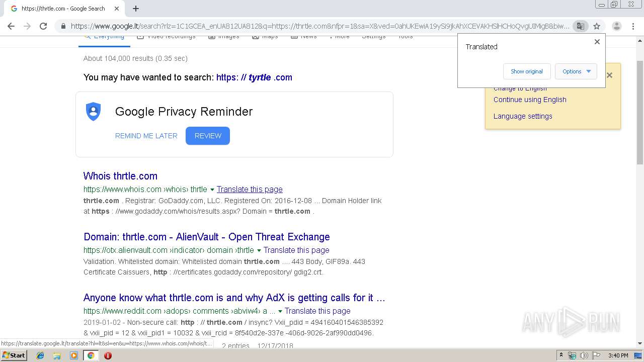Switch to Images search tab
644x362 pixels.
pos(224,37)
